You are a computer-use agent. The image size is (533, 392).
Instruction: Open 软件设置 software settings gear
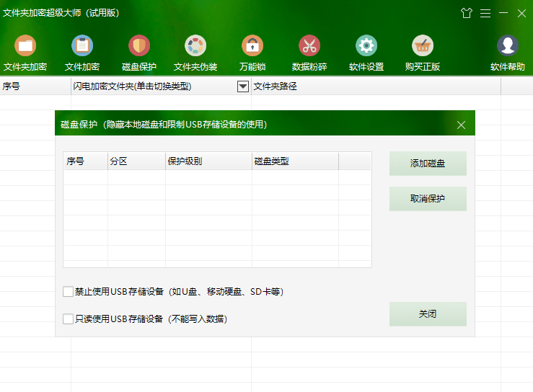(x=366, y=47)
